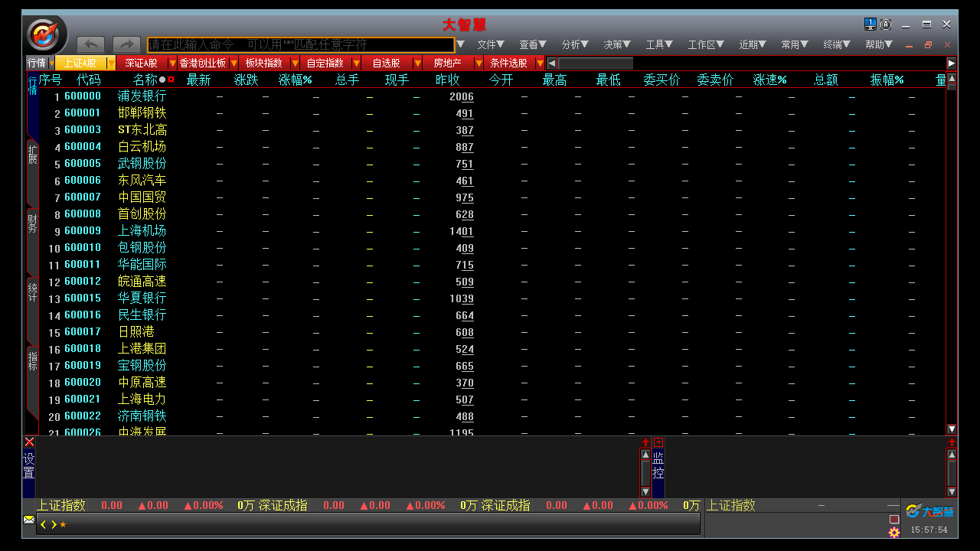
Task: Expand dropdown arrow of 自选股 tab
Action: (x=417, y=63)
